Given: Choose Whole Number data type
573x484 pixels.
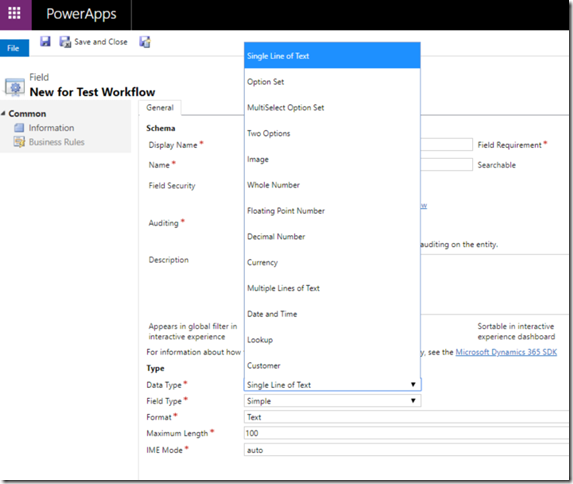Looking at the screenshot, I should pos(332,185).
